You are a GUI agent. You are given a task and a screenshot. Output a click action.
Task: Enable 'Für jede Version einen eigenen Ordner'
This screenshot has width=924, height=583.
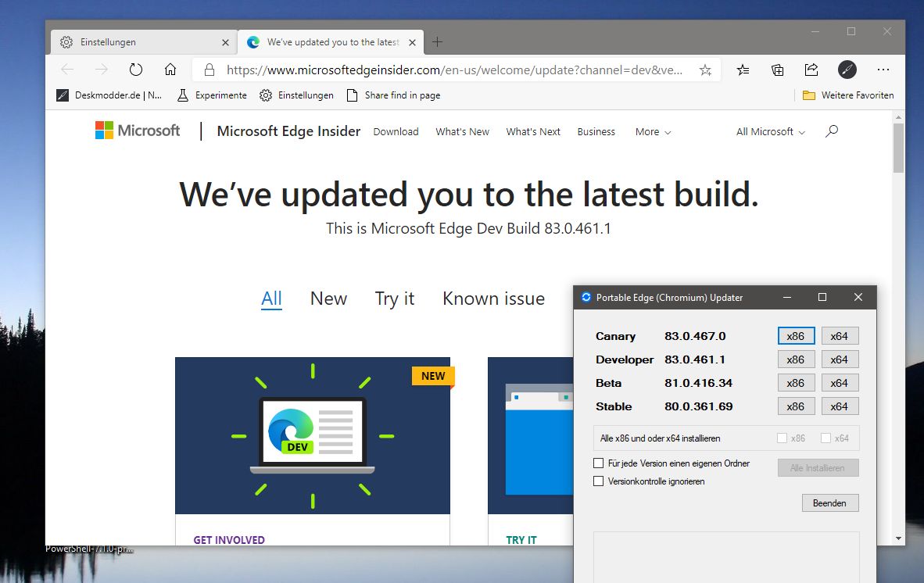(599, 463)
